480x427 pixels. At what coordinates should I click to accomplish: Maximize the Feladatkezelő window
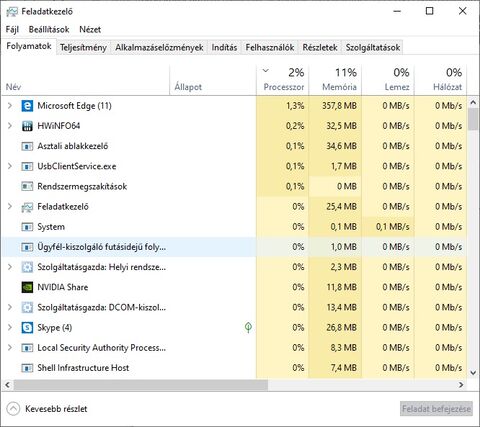click(430, 11)
